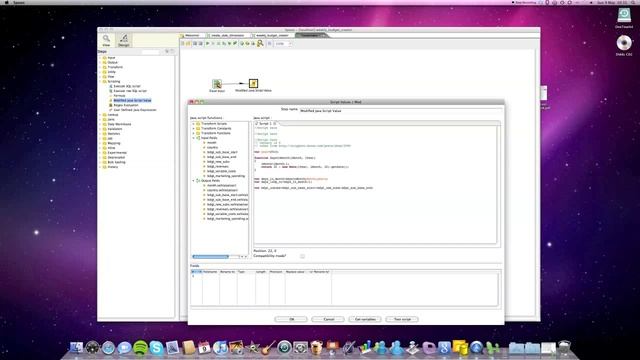The width and height of the screenshot is (640, 360).
Task: Open the iCal calendar icon in Dock
Action: (x=204, y=348)
